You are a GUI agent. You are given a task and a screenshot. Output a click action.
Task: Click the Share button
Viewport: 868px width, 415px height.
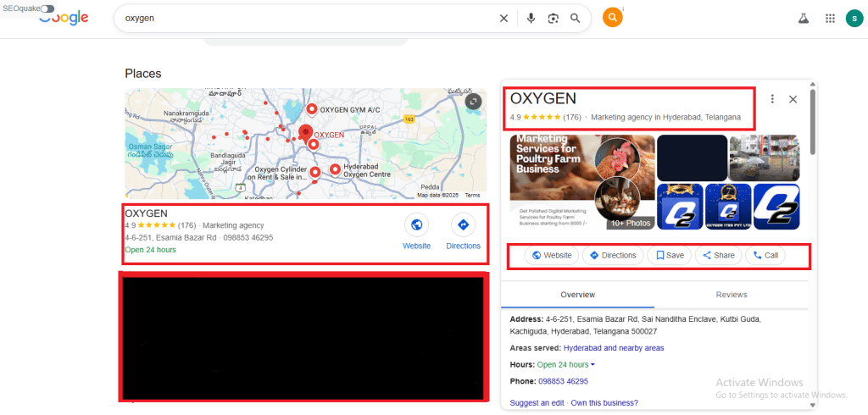click(x=718, y=255)
